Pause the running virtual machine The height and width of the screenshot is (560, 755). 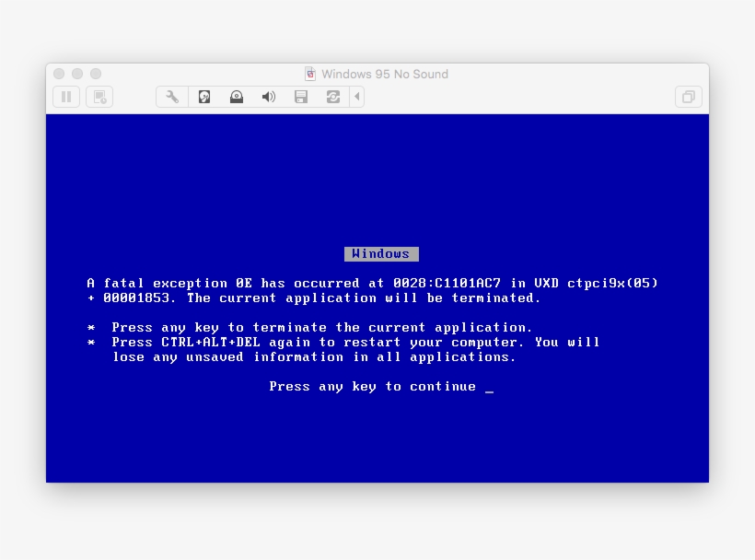pos(65,96)
